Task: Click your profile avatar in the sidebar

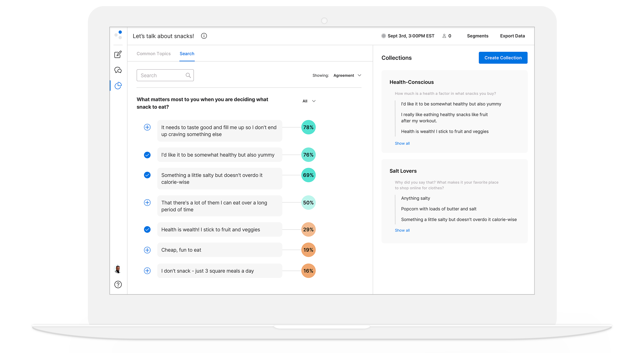Action: point(118,269)
